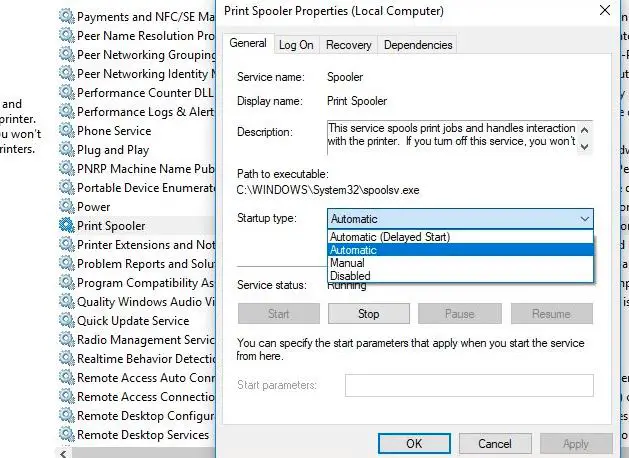The width and height of the screenshot is (629, 458).
Task: Switch to the Log On tab
Action: [x=296, y=45]
